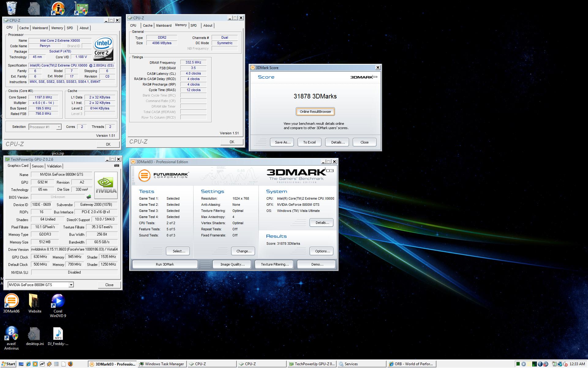
Task: Click Close button in 3DMark Score dialog
Action: 364,142
